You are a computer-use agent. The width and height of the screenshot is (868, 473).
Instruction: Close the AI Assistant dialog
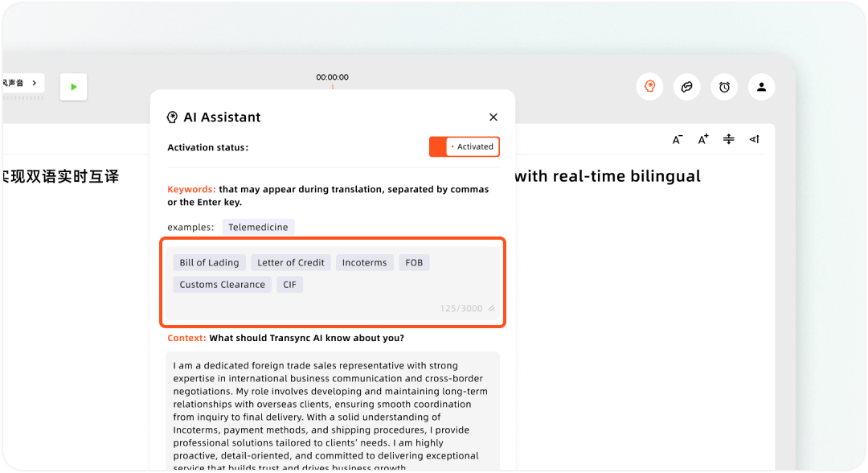(493, 117)
